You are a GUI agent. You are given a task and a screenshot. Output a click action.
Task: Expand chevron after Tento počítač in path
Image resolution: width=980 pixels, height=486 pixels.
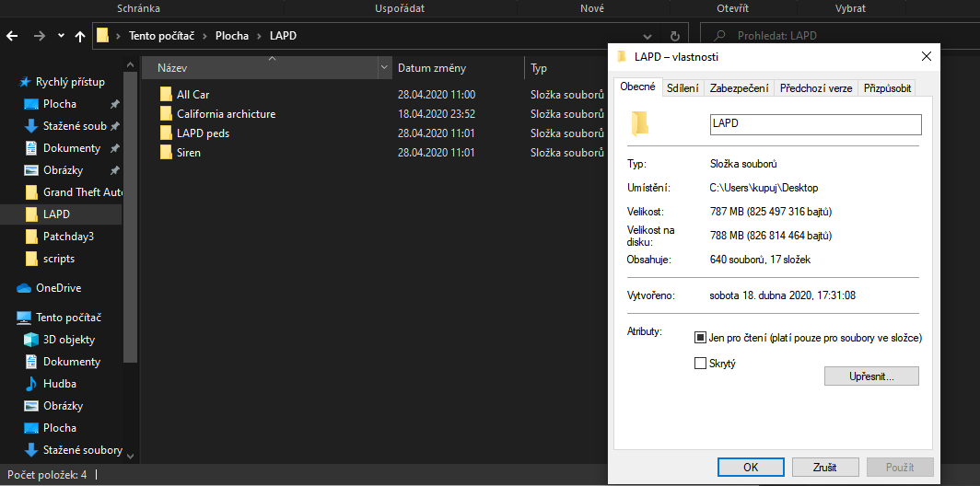click(207, 36)
